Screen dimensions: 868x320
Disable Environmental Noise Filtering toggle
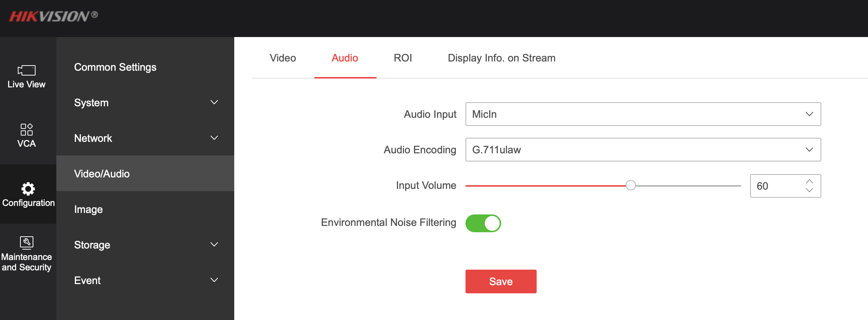pos(483,223)
